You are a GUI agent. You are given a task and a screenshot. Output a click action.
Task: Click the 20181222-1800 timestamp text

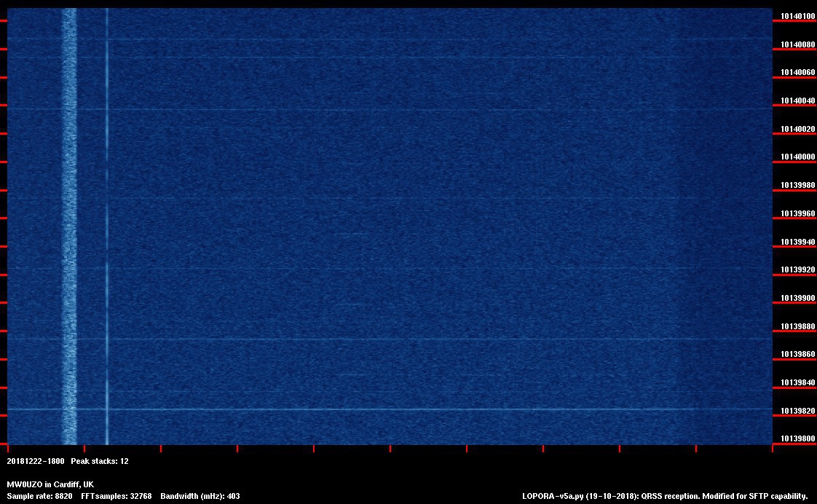[36, 461]
